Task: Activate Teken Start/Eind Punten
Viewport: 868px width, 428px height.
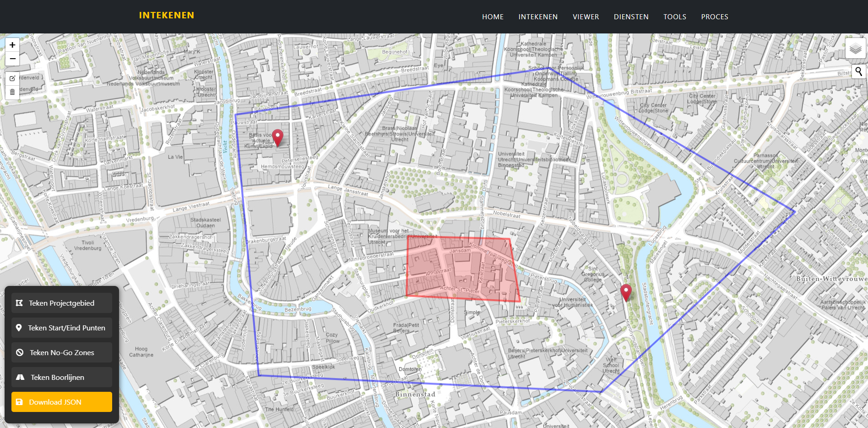Action: 62,328
